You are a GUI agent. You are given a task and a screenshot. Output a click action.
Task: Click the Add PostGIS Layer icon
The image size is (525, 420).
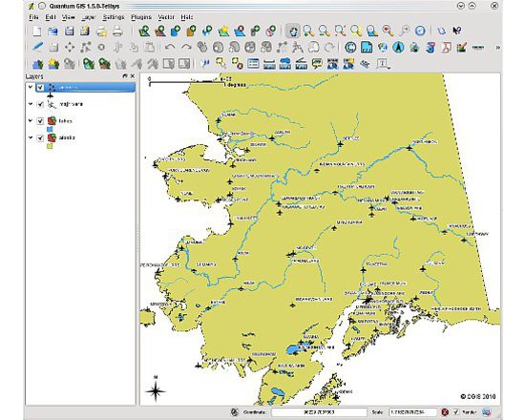[176, 31]
